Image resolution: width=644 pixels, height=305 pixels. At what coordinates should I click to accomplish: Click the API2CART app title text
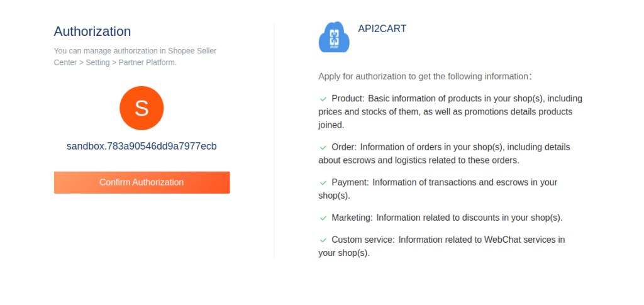coord(382,28)
